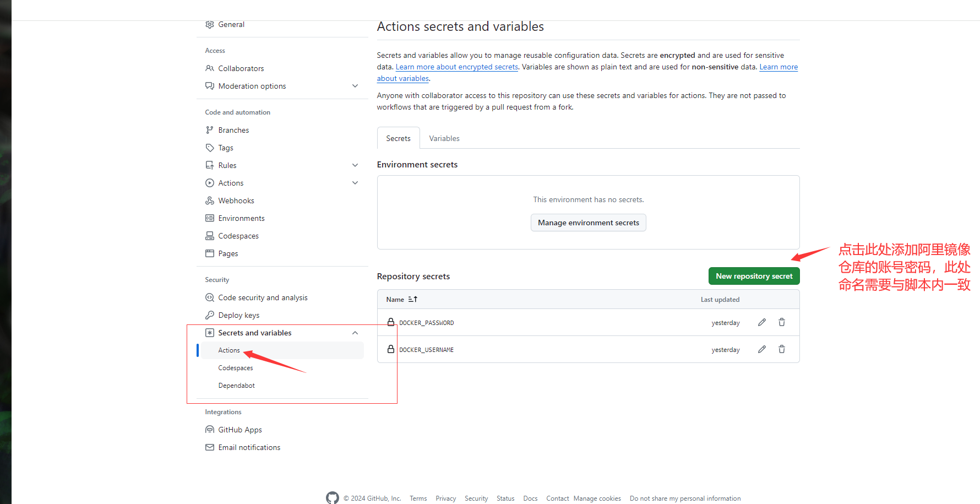Expand the Moderation options chevron
This screenshot has height=504, width=980.
point(355,86)
